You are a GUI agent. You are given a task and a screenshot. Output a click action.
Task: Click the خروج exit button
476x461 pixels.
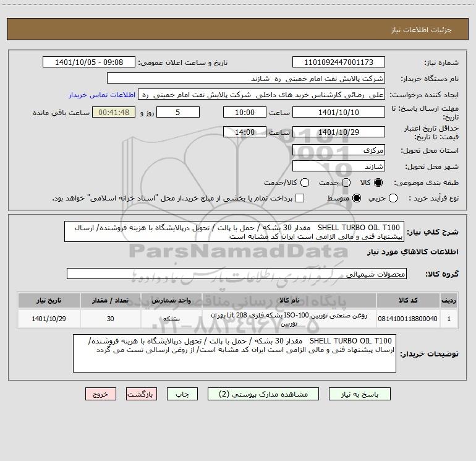101,394
